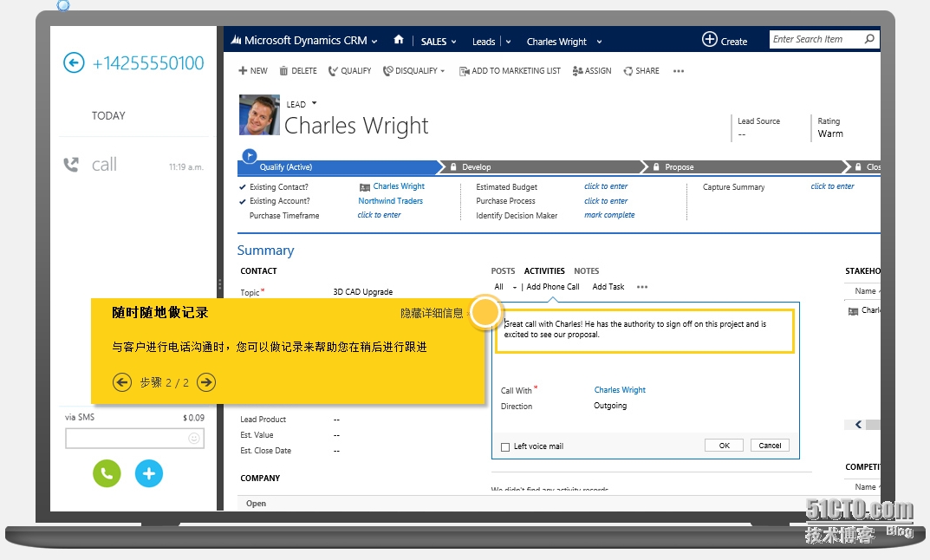Select the Propose stage
The width and height of the screenshot is (930, 560).
click(x=747, y=166)
